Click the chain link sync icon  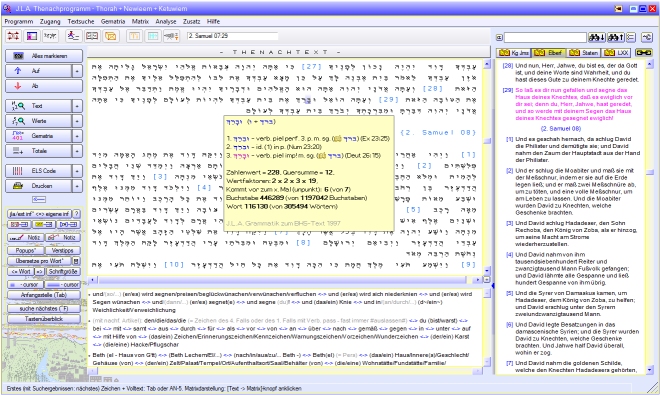click(x=644, y=53)
